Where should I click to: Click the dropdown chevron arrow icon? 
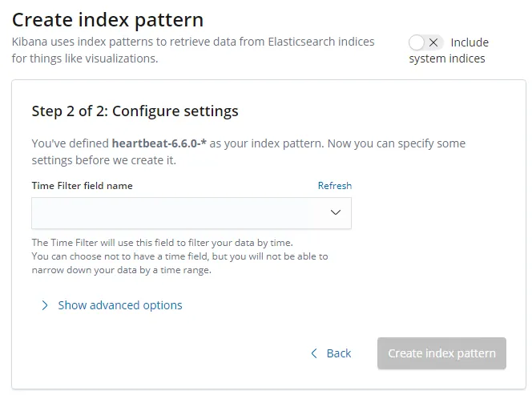point(336,213)
